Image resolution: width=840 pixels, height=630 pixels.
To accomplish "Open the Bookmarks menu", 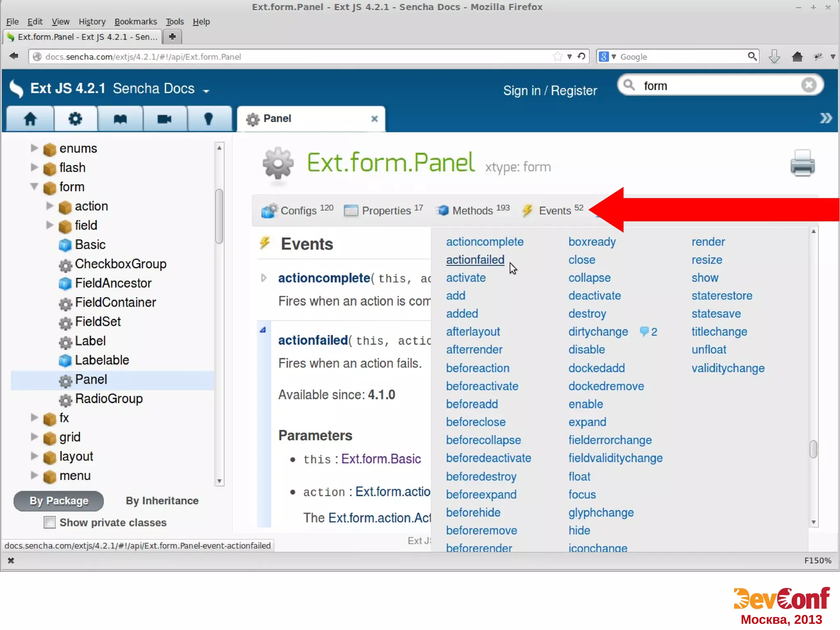I will pyautogui.click(x=135, y=21).
